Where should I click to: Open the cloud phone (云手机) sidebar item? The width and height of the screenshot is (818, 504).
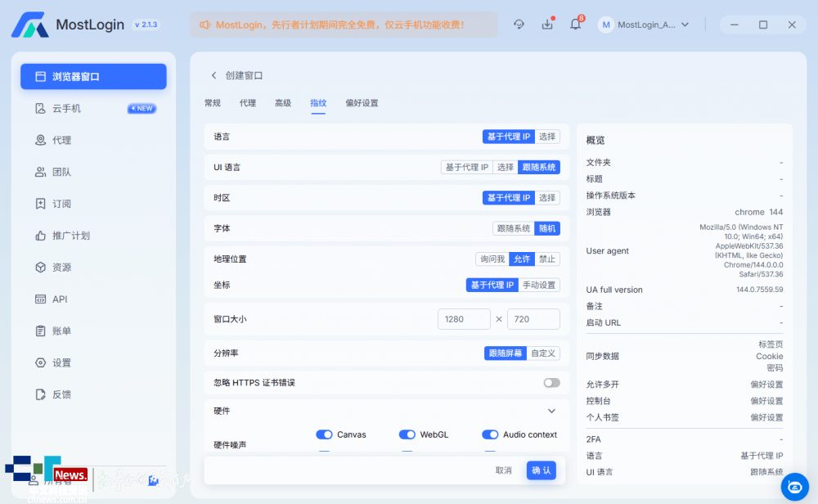[x=66, y=109]
